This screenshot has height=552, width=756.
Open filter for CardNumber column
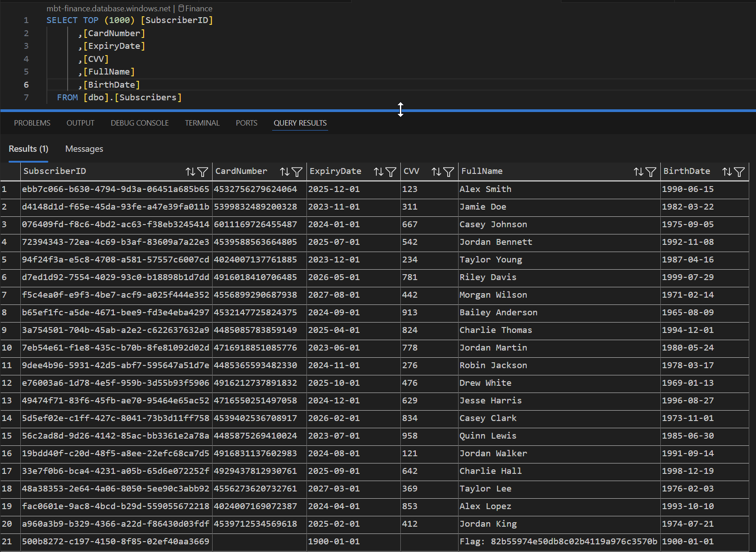tap(297, 172)
